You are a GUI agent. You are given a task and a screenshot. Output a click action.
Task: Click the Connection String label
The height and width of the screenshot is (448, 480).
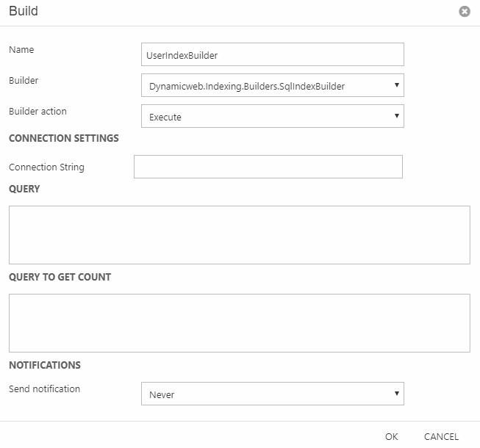click(46, 167)
